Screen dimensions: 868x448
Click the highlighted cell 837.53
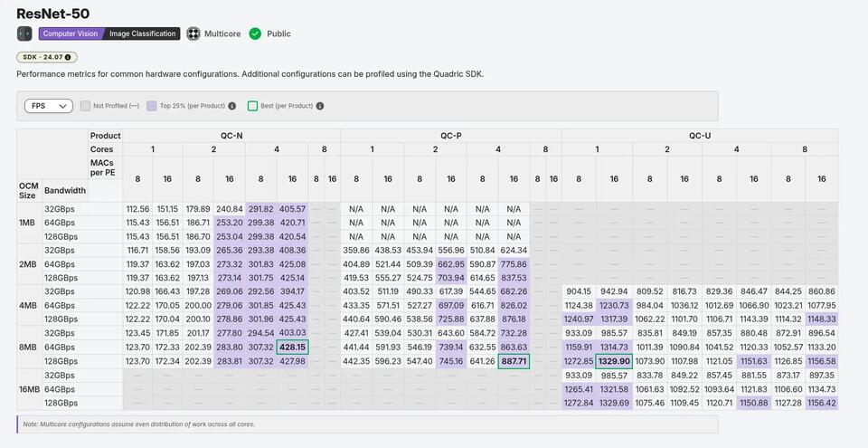pyautogui.click(x=514, y=278)
